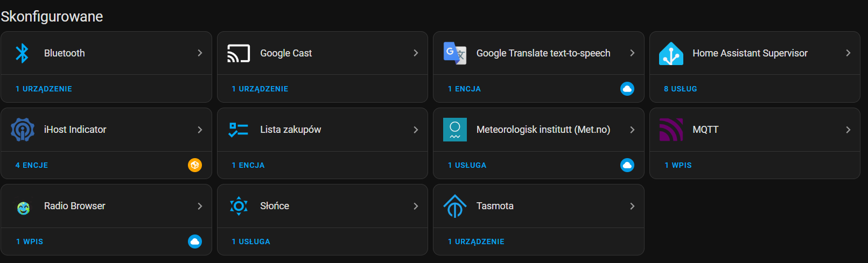Screen dimensions: 868x263
Task: Expand Bluetooth using its chevron arrow
Action: click(x=200, y=53)
